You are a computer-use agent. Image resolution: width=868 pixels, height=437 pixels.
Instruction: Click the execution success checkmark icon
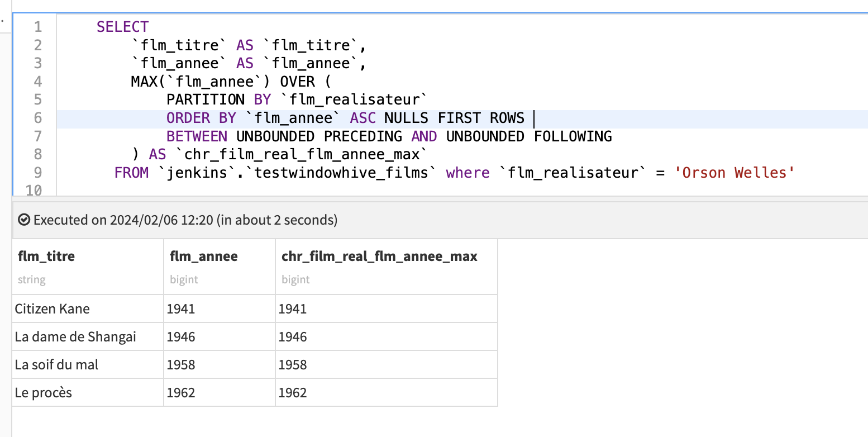tap(23, 220)
